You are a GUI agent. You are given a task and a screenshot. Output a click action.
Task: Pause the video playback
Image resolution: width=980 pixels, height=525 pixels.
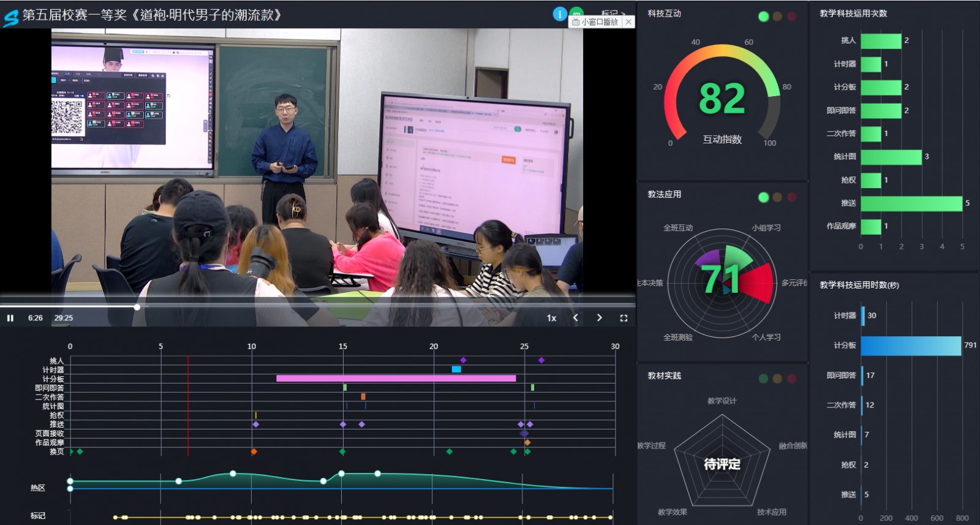(10, 318)
